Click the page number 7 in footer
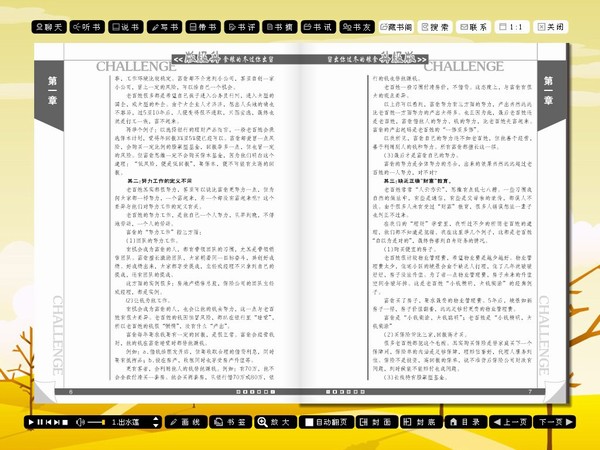Screen dimensions: 600x450 click(530, 392)
